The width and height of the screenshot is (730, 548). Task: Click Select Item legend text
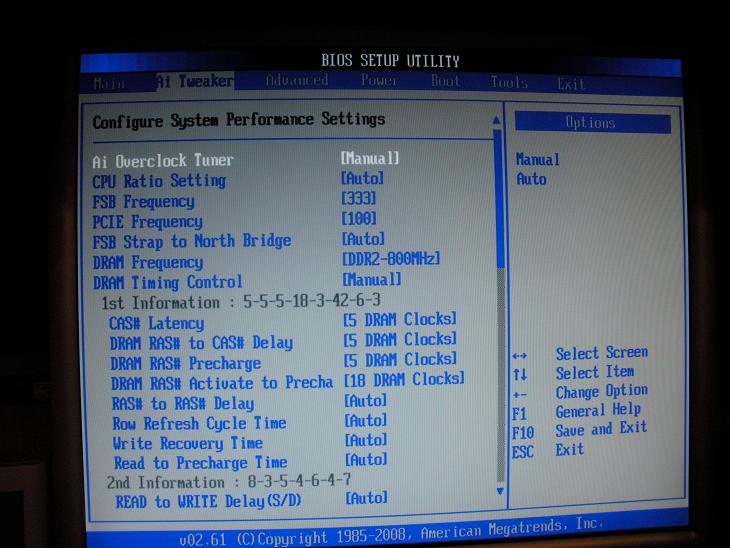click(x=595, y=372)
